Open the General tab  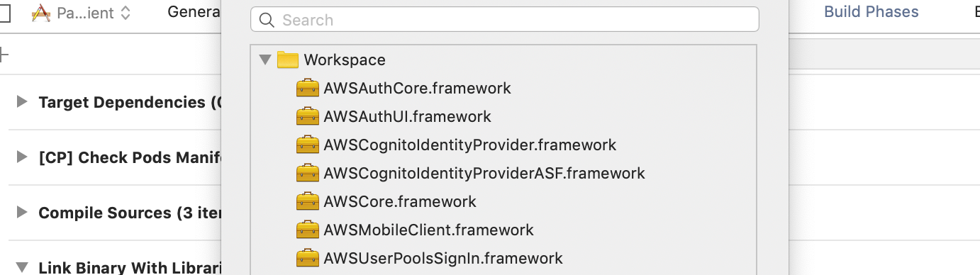click(194, 12)
